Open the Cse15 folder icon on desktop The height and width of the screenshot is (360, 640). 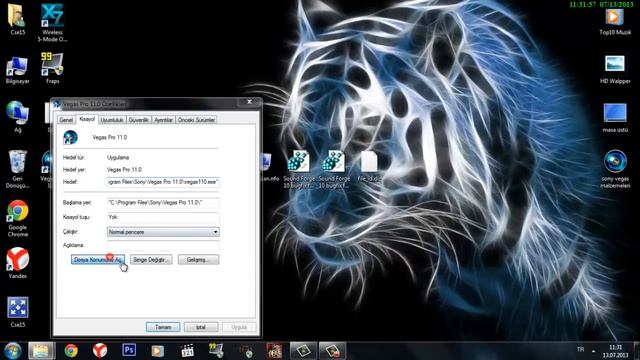pos(17,18)
